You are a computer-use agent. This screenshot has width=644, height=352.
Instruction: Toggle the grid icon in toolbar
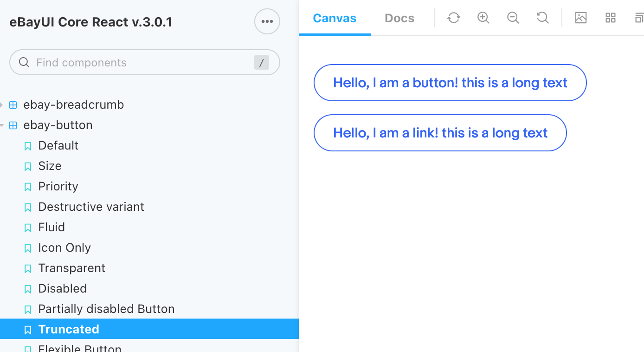pyautogui.click(x=611, y=18)
